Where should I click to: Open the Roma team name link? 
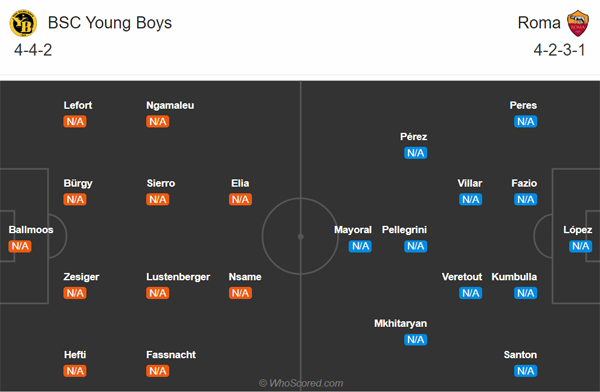(x=539, y=23)
